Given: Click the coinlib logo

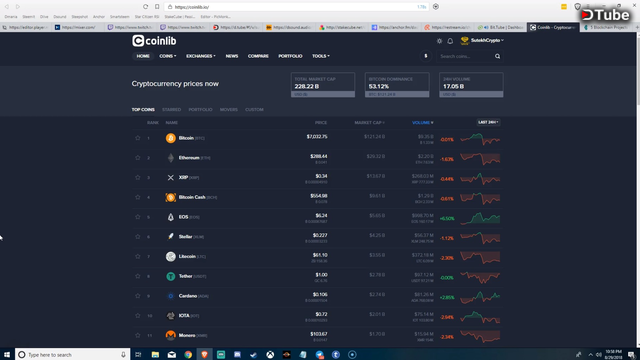Looking at the screenshot, I should [154, 41].
